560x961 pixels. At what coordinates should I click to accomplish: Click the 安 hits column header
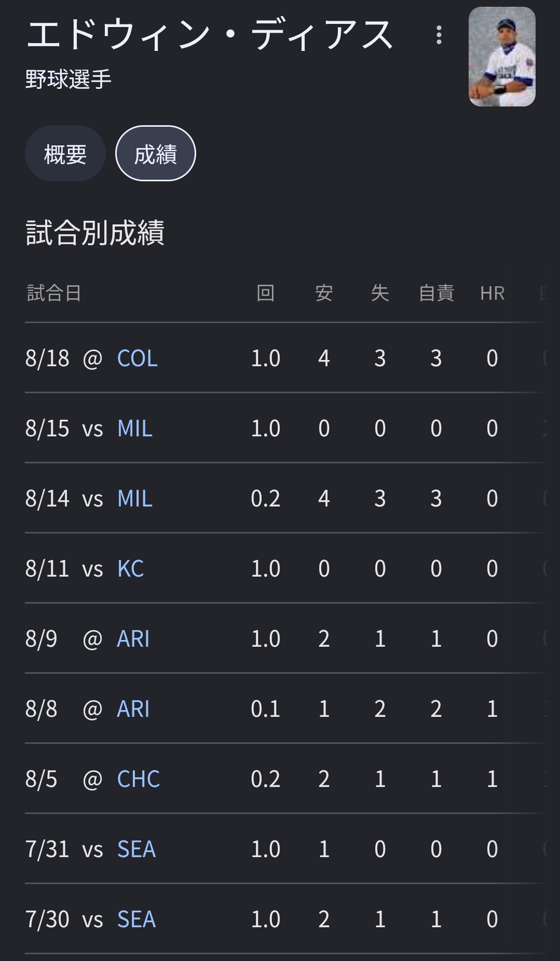(x=324, y=293)
